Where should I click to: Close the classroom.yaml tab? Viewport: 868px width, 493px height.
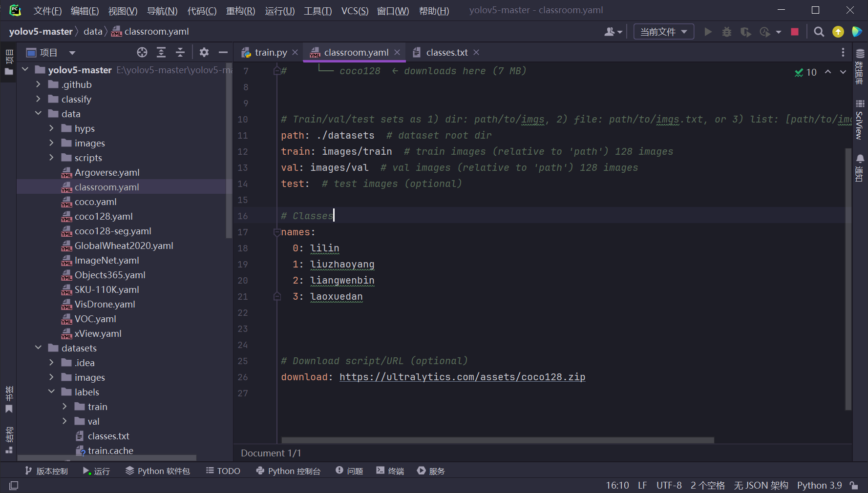[x=397, y=52]
